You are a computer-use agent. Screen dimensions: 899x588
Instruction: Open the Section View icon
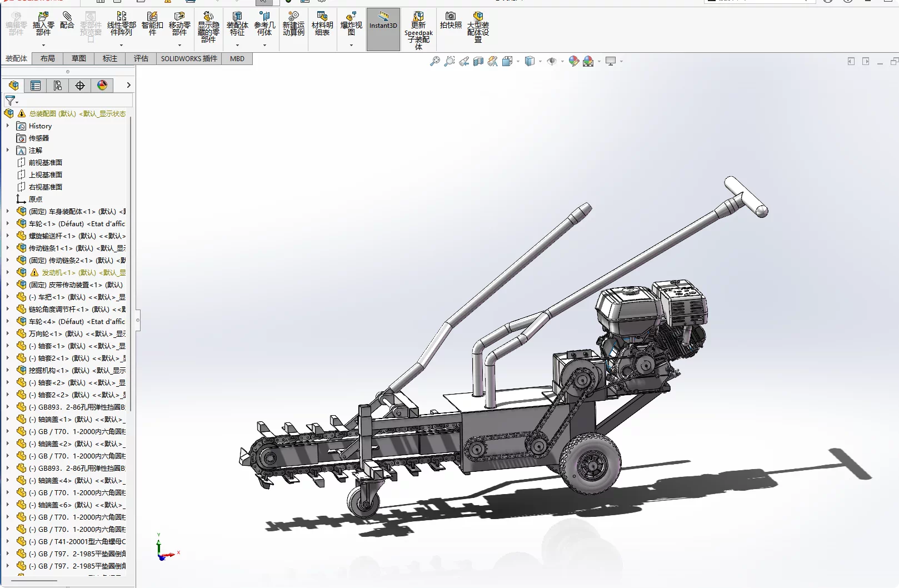click(x=478, y=61)
